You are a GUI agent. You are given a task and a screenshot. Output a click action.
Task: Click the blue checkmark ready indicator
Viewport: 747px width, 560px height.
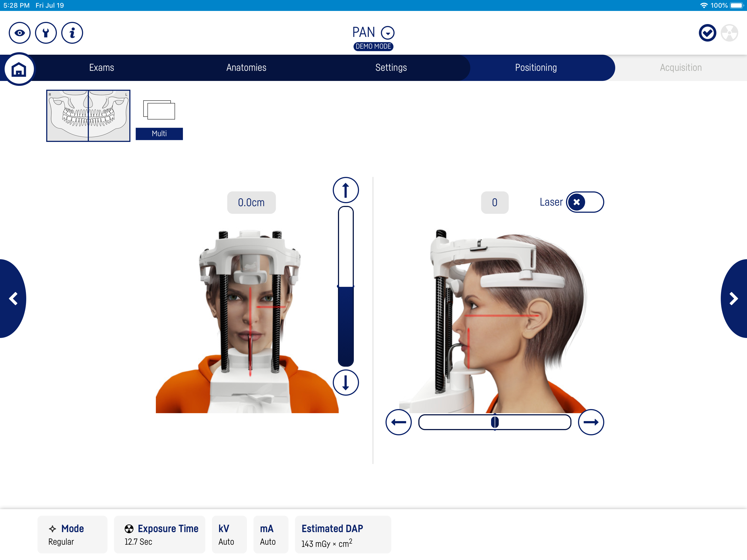pyautogui.click(x=707, y=33)
